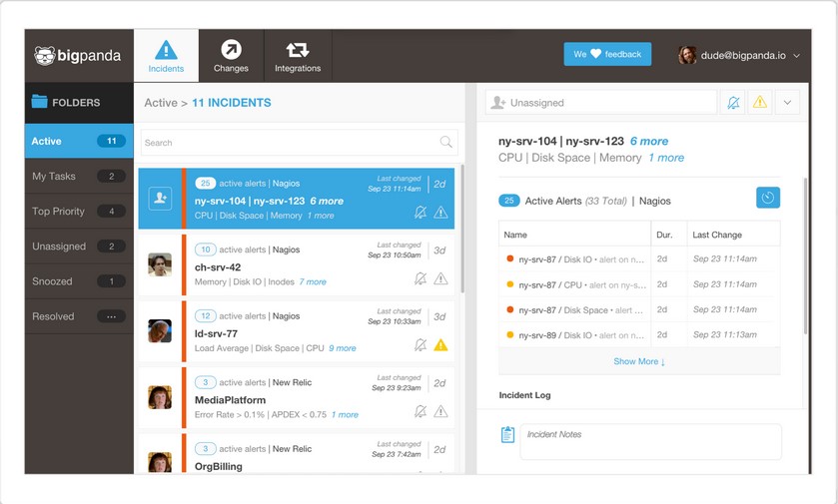Snooze the ny-srv-104 incident via bell icon
Screen dimensions: 838x504
coord(420,213)
